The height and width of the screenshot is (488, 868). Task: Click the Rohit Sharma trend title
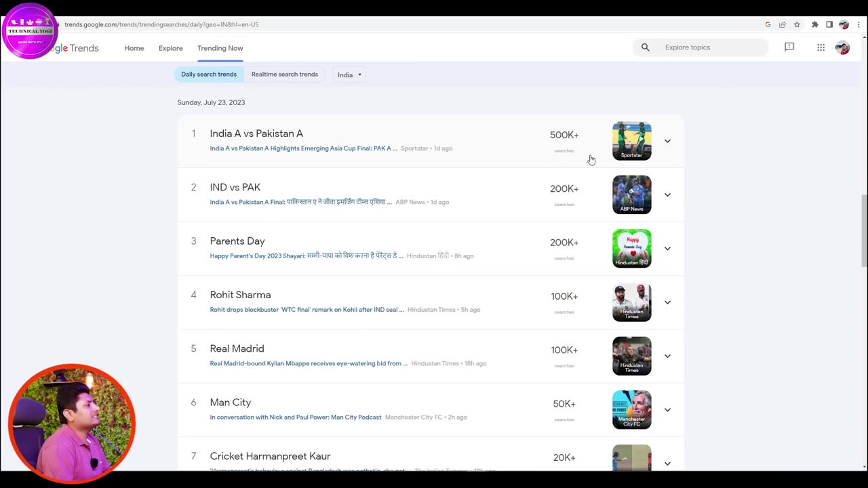tap(240, 295)
